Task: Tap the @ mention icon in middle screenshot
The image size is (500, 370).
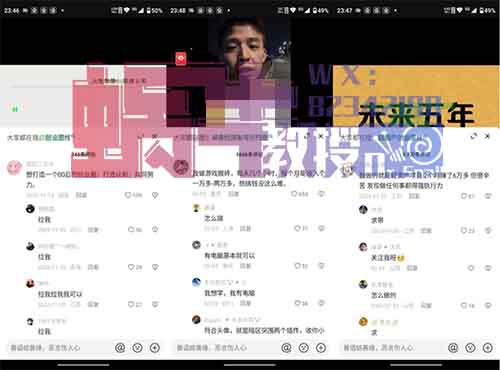Action: 286,348
